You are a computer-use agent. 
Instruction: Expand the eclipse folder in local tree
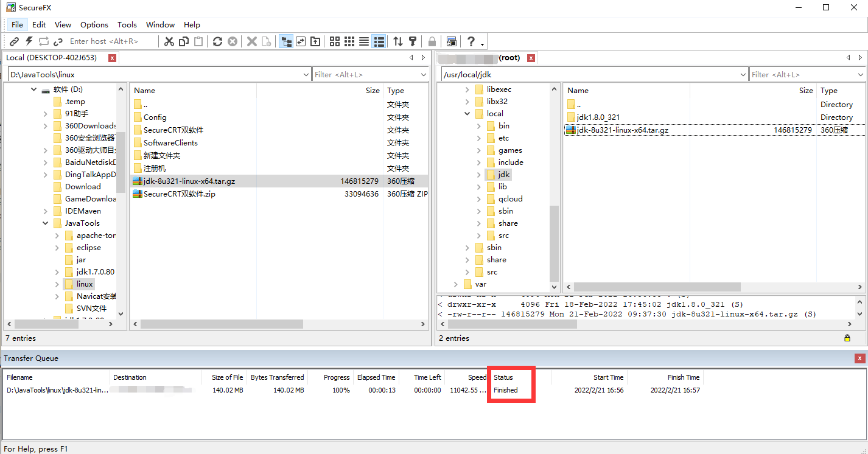pyautogui.click(x=57, y=248)
